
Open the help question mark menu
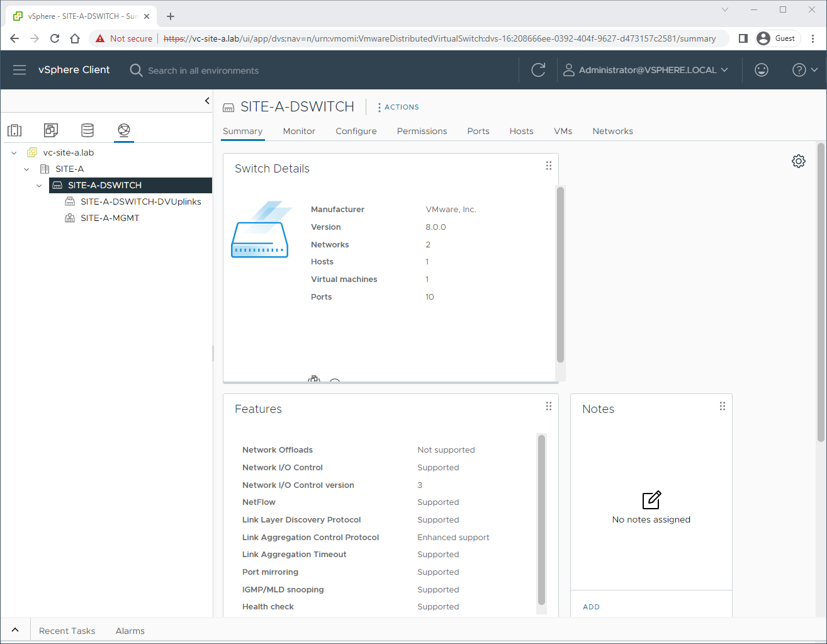click(804, 70)
